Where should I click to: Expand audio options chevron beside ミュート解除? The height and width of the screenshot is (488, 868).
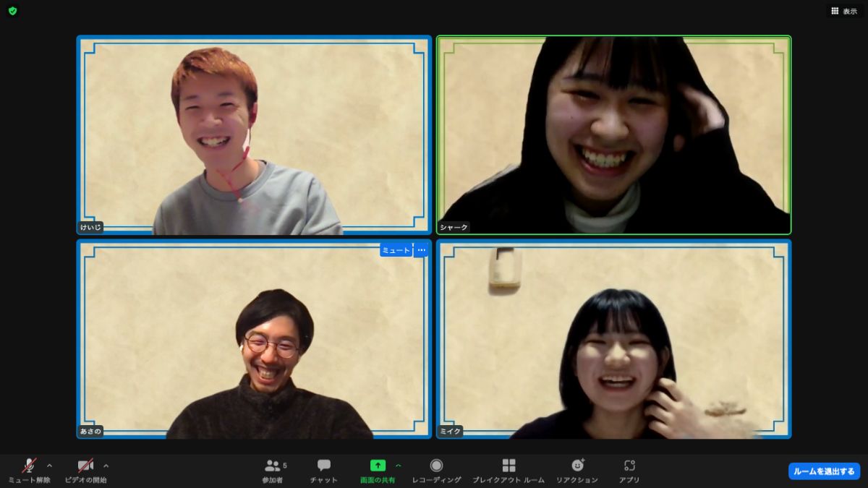[49, 466]
